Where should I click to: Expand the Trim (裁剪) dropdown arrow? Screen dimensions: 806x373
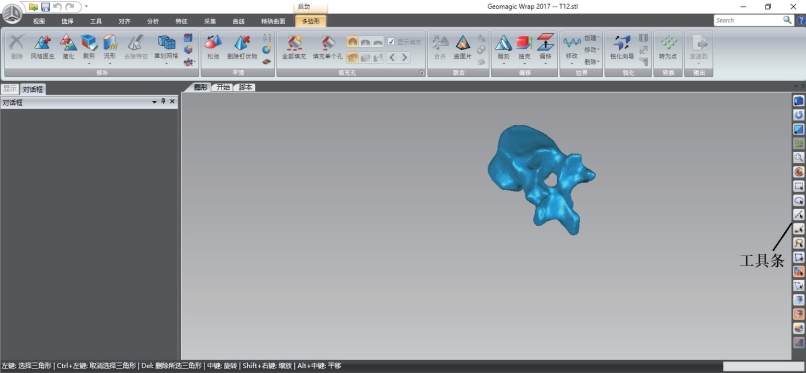pos(89,64)
